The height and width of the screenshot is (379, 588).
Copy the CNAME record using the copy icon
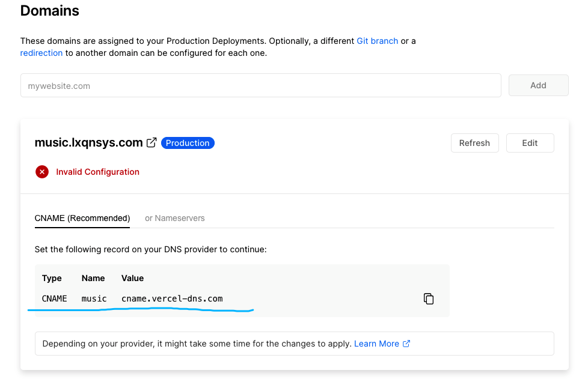(x=429, y=299)
